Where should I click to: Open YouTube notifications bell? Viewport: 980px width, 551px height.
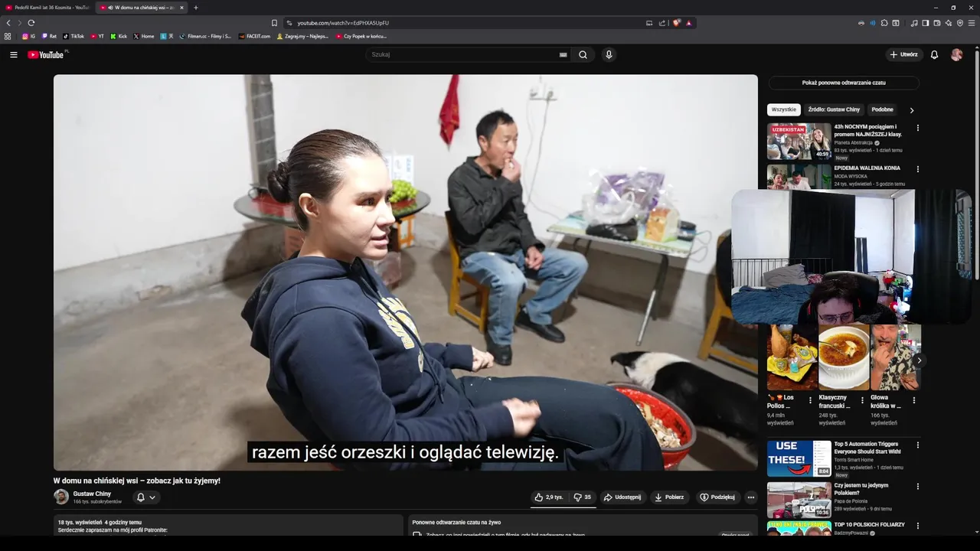point(934,54)
